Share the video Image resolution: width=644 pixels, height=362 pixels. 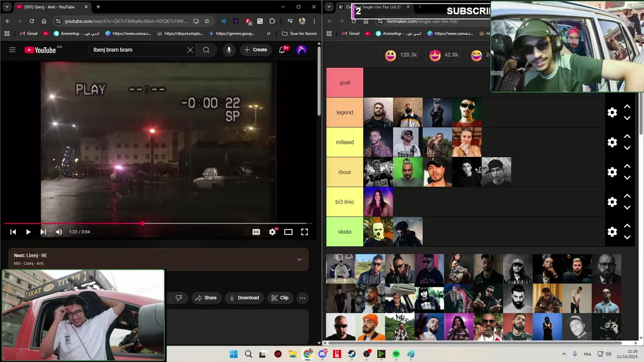(x=206, y=298)
